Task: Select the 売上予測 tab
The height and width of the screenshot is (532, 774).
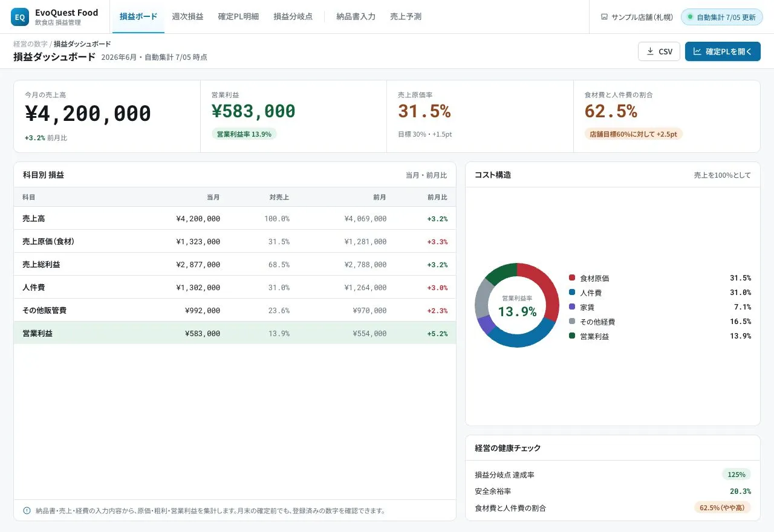Action: pos(406,17)
